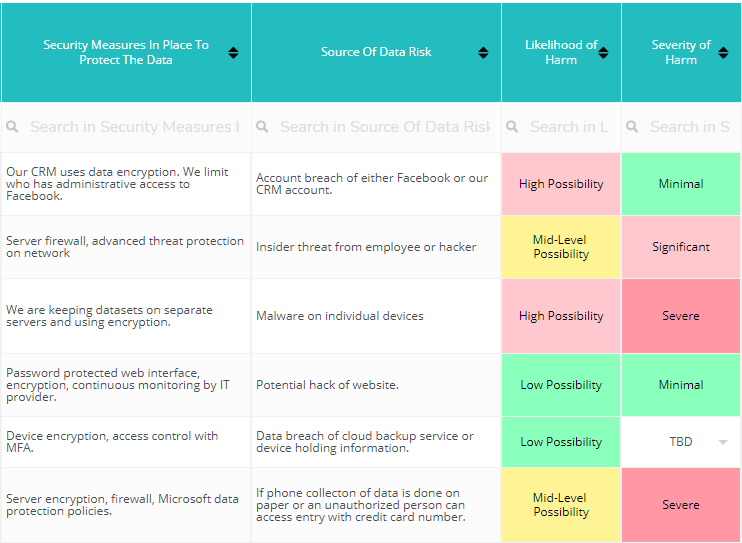Sort the Likelihood of Harm column

pos(603,52)
